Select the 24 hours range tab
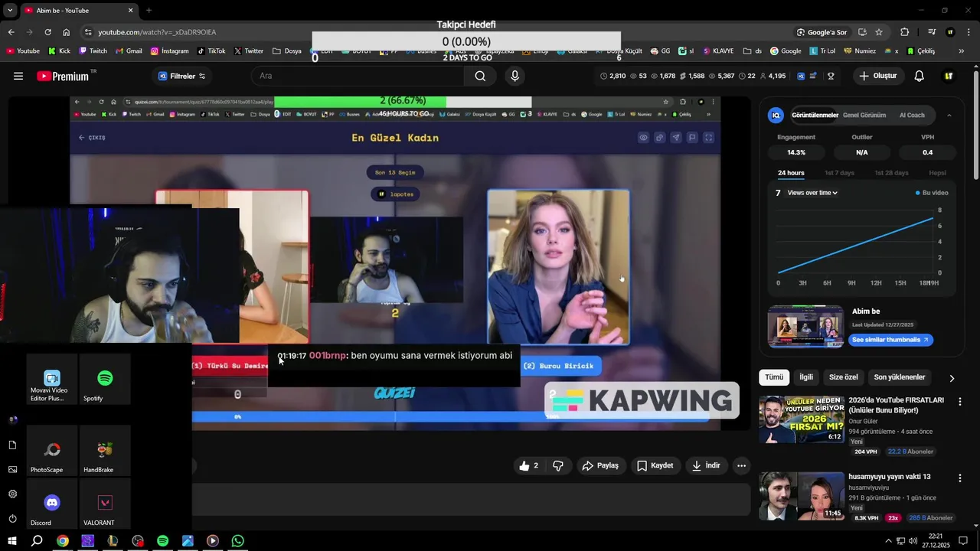Image resolution: width=980 pixels, height=551 pixels. [x=791, y=173]
